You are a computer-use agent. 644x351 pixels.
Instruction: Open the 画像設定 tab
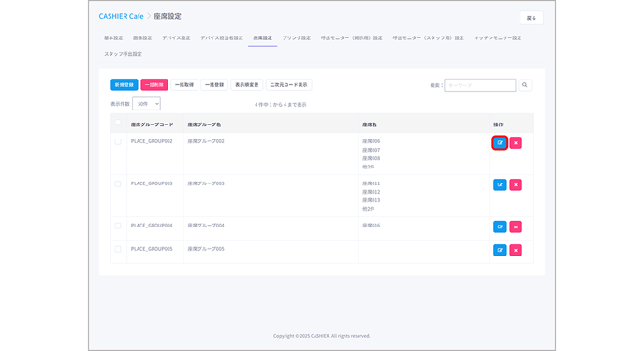[142, 37]
